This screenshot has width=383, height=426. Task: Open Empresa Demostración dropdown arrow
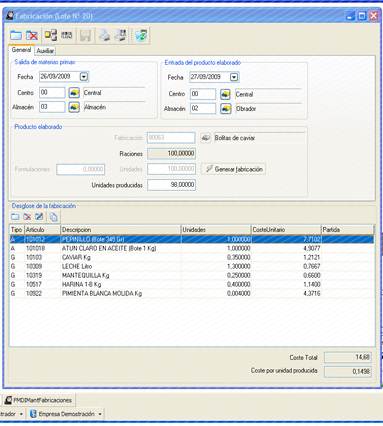click(x=100, y=414)
